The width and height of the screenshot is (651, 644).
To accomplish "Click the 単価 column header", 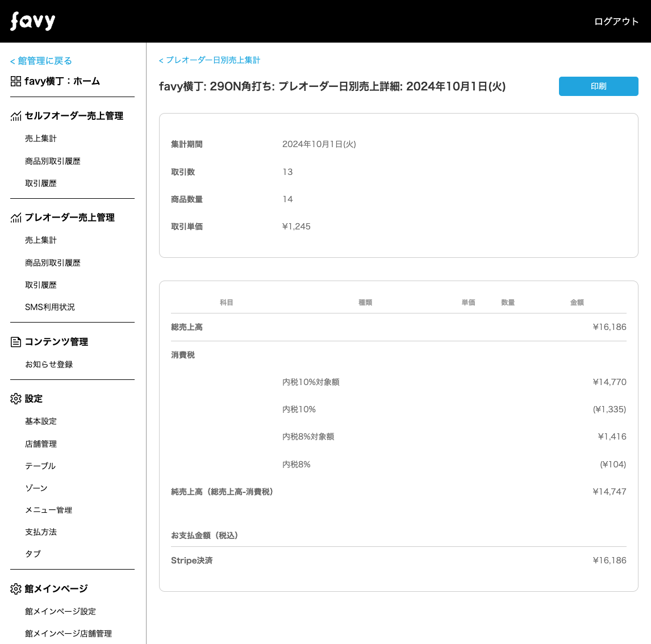I will click(x=468, y=303).
